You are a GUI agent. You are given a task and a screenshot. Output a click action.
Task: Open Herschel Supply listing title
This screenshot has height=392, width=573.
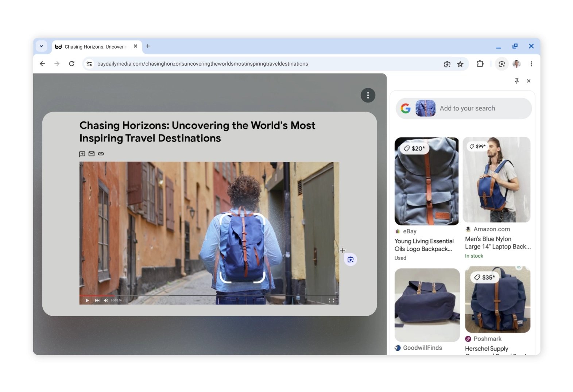487,349
